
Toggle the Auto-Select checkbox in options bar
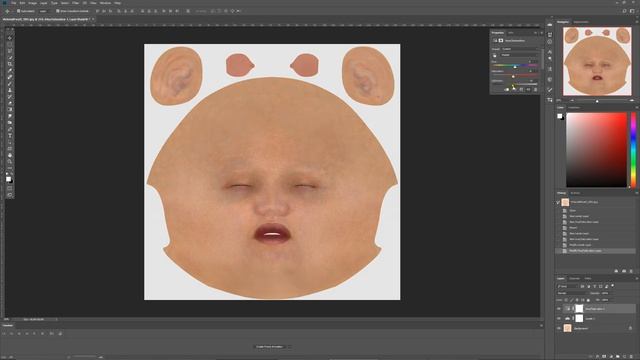pos(18,11)
